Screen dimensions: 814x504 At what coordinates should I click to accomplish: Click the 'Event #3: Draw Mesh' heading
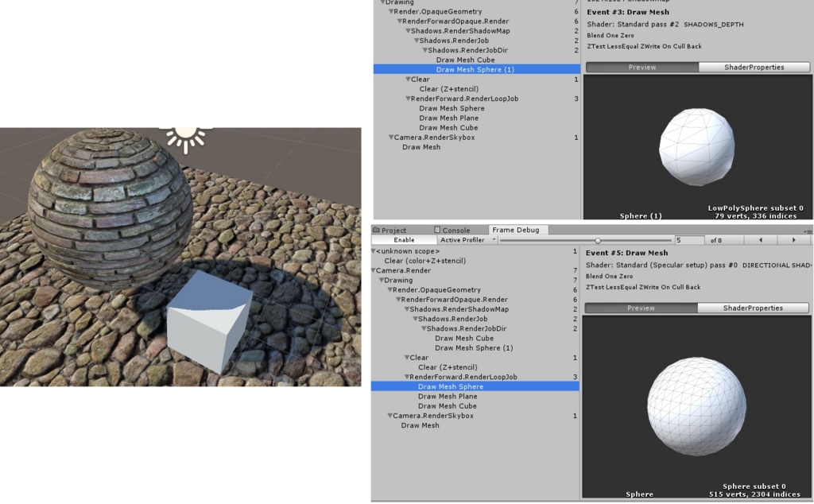(x=628, y=12)
